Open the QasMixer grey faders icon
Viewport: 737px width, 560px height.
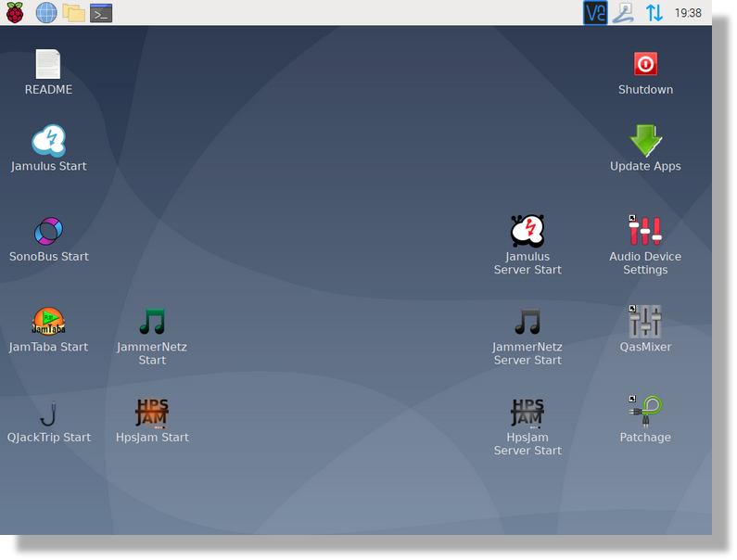[645, 321]
